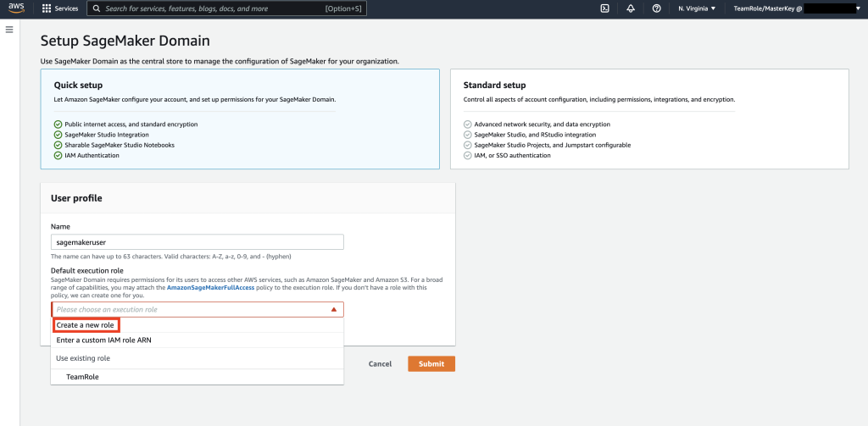
Task: Click the search magnifier icon
Action: [97, 8]
